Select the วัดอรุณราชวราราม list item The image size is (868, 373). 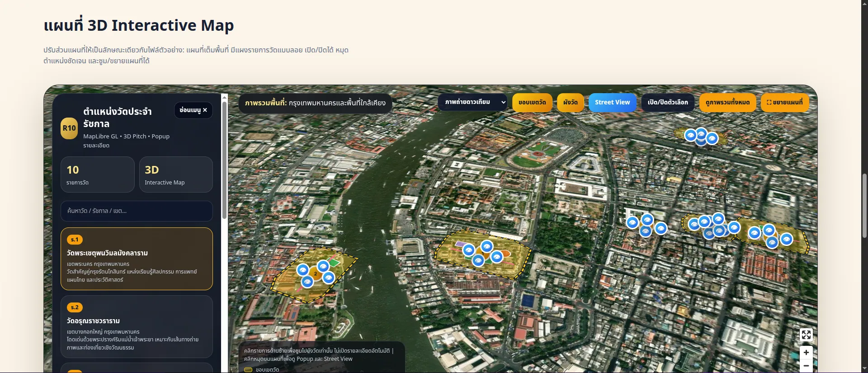click(x=137, y=326)
